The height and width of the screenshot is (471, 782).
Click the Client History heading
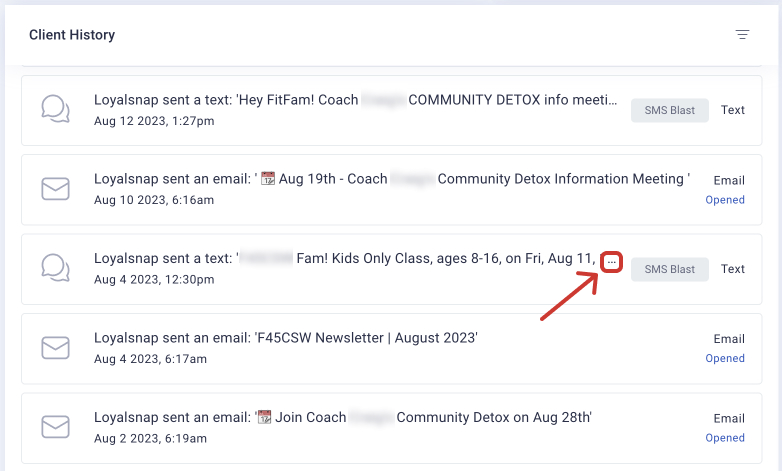[72, 35]
